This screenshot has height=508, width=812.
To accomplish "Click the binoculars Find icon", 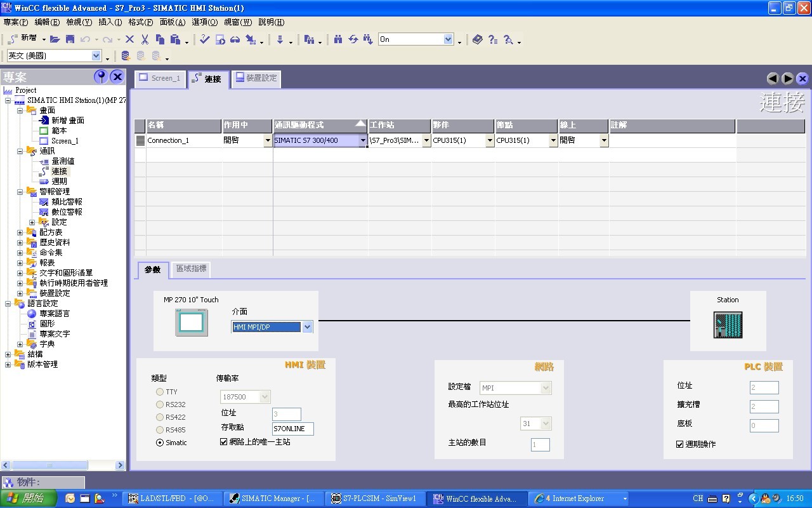I will [338, 39].
